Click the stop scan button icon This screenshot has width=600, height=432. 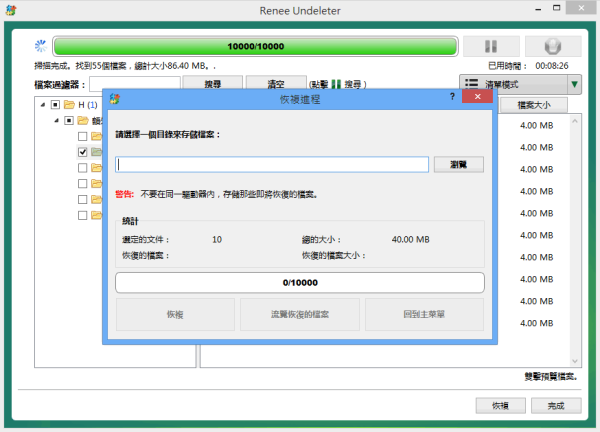[x=553, y=46]
